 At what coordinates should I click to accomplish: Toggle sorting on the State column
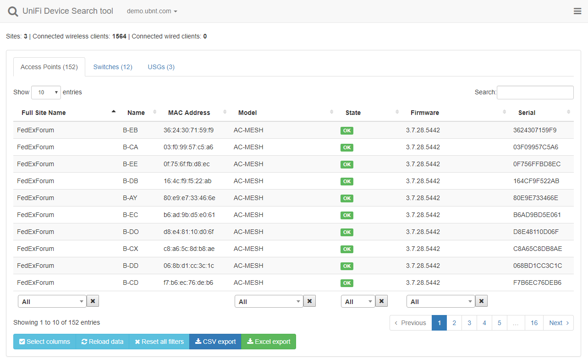(x=353, y=113)
